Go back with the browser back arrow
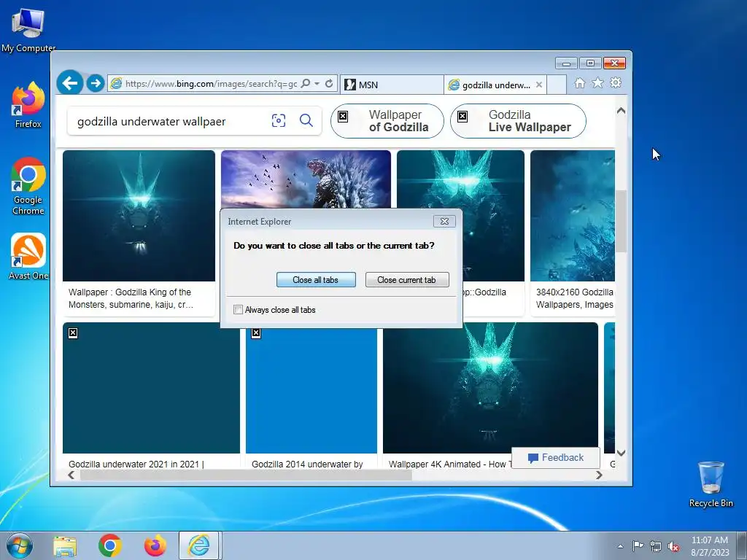Image resolution: width=747 pixels, height=560 pixels. (x=70, y=83)
